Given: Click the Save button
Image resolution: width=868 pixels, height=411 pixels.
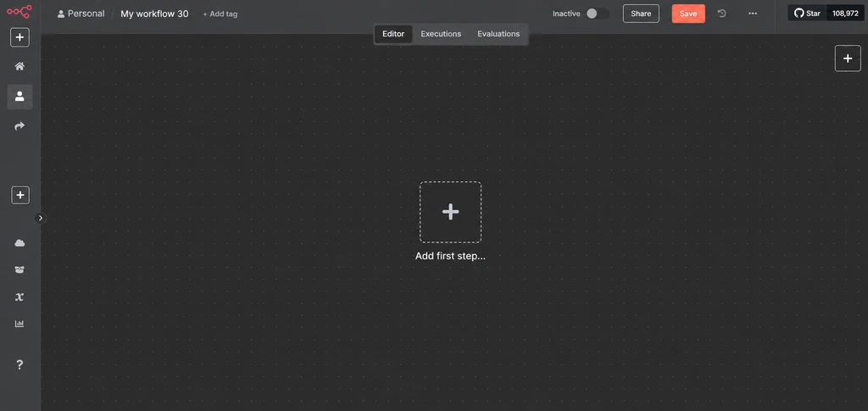Looking at the screenshot, I should (688, 14).
